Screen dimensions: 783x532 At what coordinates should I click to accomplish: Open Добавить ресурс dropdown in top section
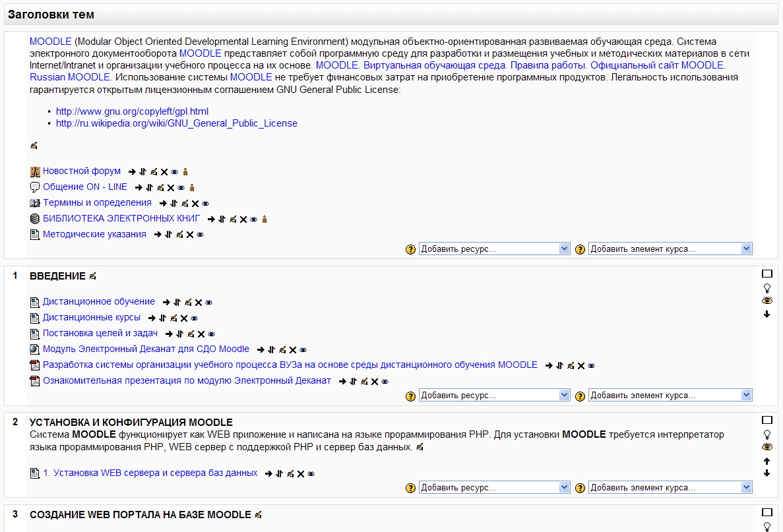494,249
